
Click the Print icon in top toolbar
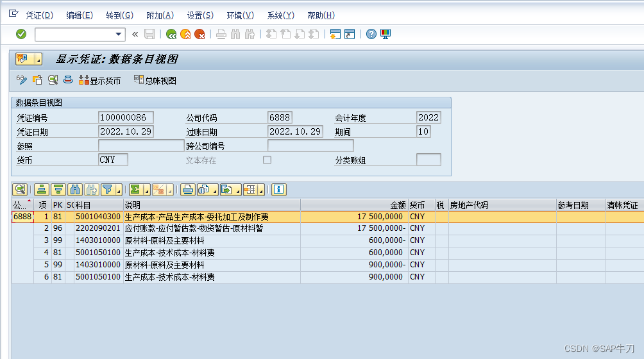(221, 35)
